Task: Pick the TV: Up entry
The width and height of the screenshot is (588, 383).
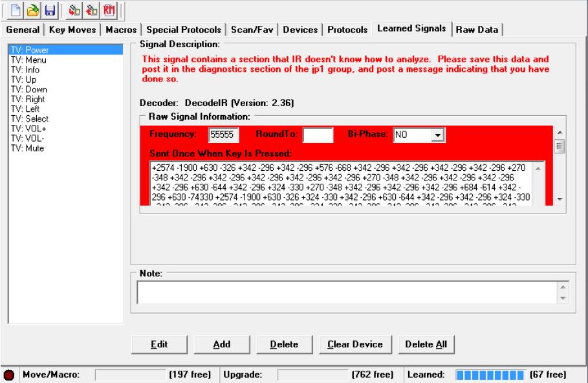Action: pos(65,80)
